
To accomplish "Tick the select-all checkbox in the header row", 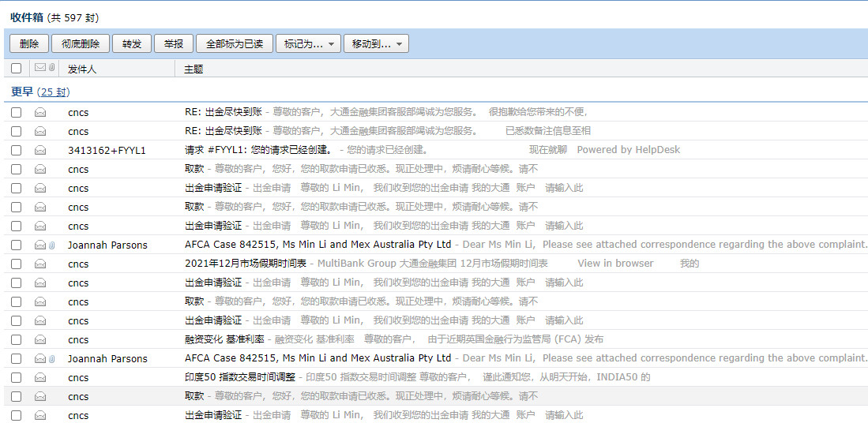I will click(17, 69).
